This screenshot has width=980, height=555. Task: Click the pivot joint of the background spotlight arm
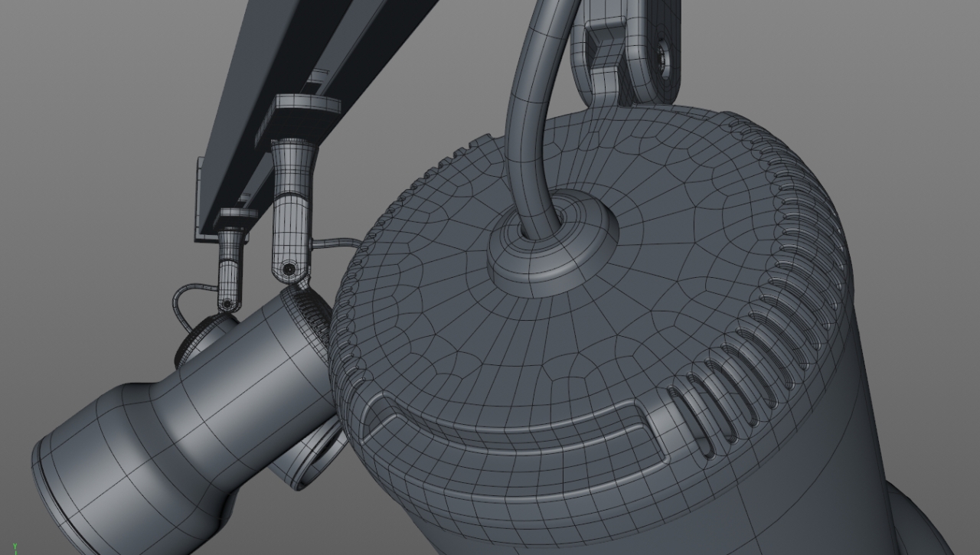289,269
